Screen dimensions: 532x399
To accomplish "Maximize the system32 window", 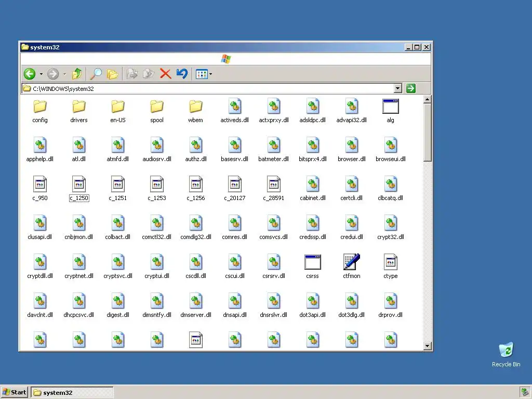I will click(x=417, y=47).
